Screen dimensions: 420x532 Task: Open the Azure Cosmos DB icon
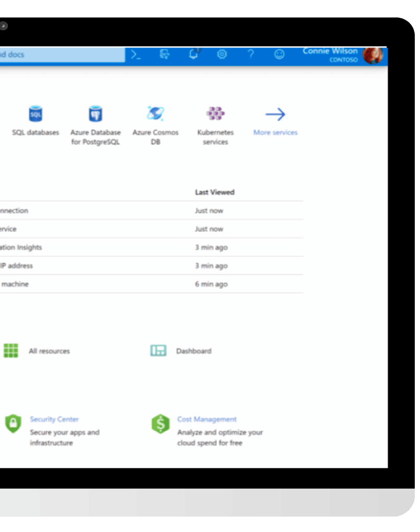[x=156, y=114]
